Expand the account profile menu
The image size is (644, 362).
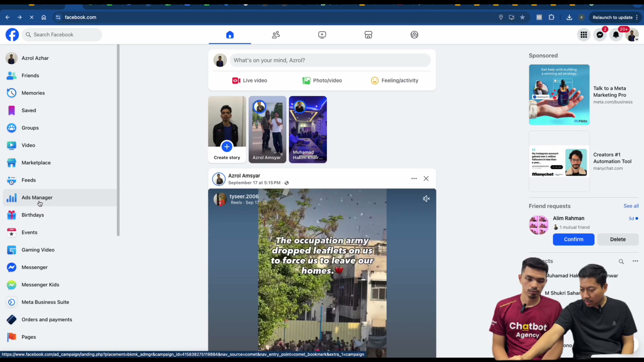[x=632, y=35]
